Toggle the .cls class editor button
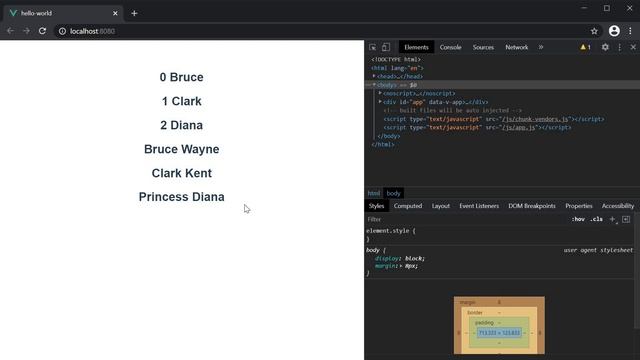 coord(596,220)
